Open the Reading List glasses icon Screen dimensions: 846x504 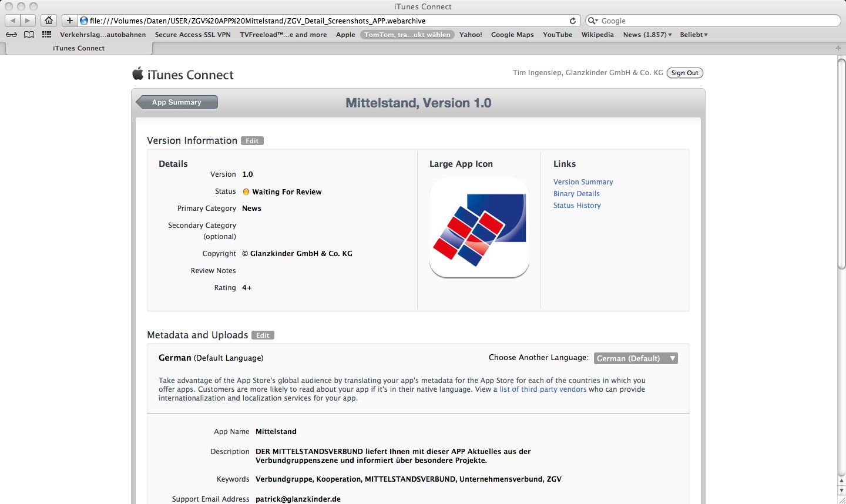12,35
